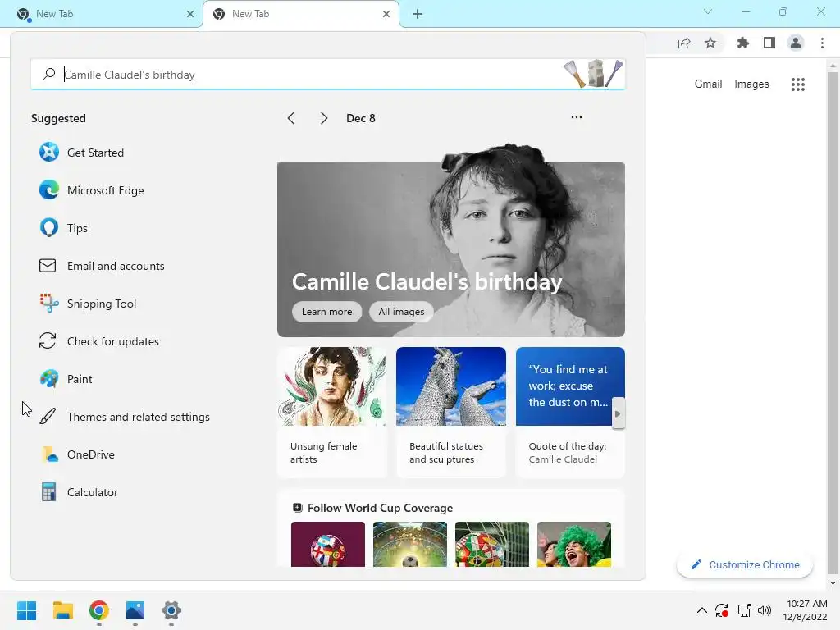Open the soccer ball flags World Cup thumbnail
840x630 pixels.
(328, 544)
